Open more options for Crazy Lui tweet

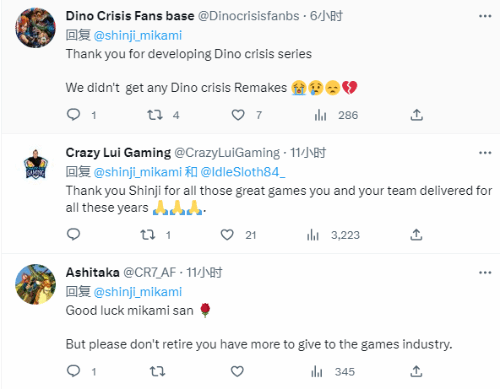pos(485,153)
